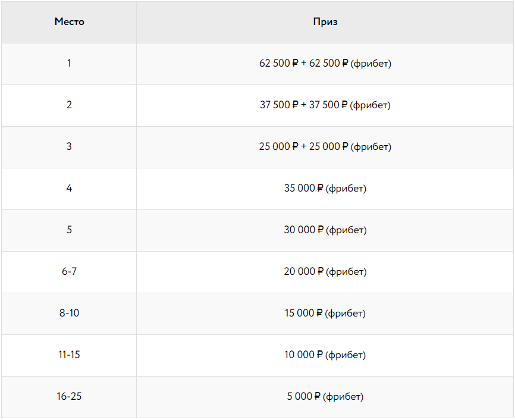Click the 37 500 ₽ + 37 500 ₽ prize
Screen dimensions: 515x420
tap(325, 105)
